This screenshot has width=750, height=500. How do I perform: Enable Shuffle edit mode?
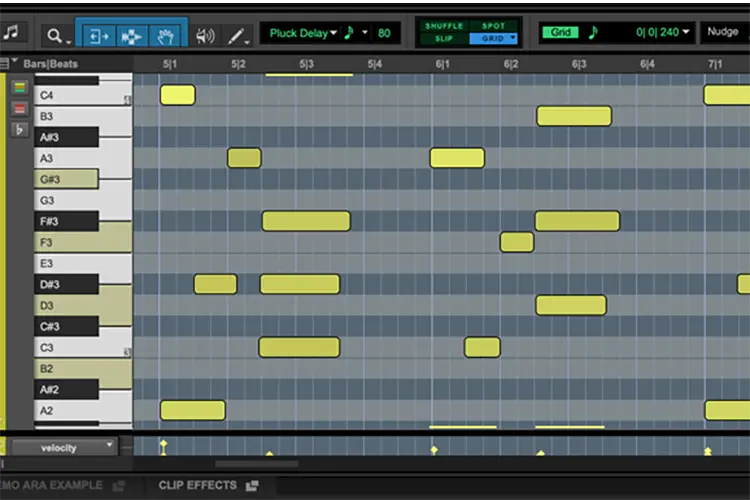tap(443, 26)
